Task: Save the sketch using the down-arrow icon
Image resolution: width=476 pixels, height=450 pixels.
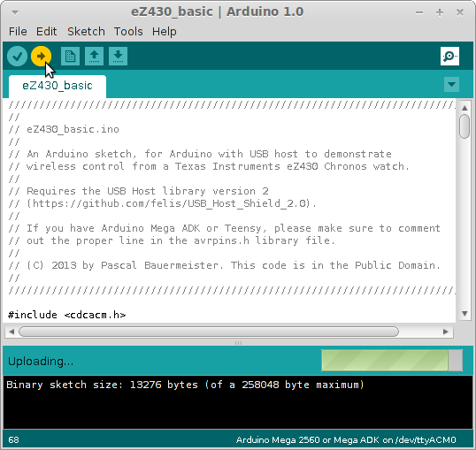Action: pyautogui.click(x=118, y=56)
